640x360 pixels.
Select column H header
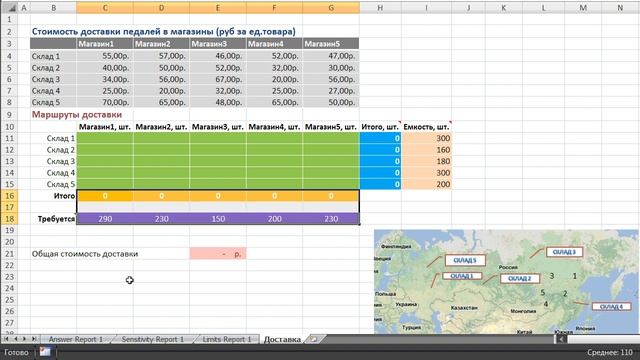coord(380,8)
